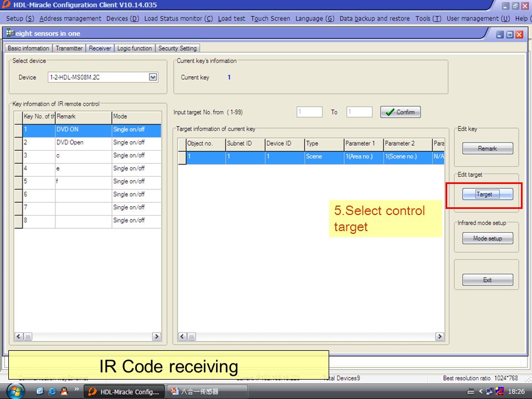Switch to HDL-Miracle Config taskbar item
This screenshot has width=532, height=399.
[124, 392]
